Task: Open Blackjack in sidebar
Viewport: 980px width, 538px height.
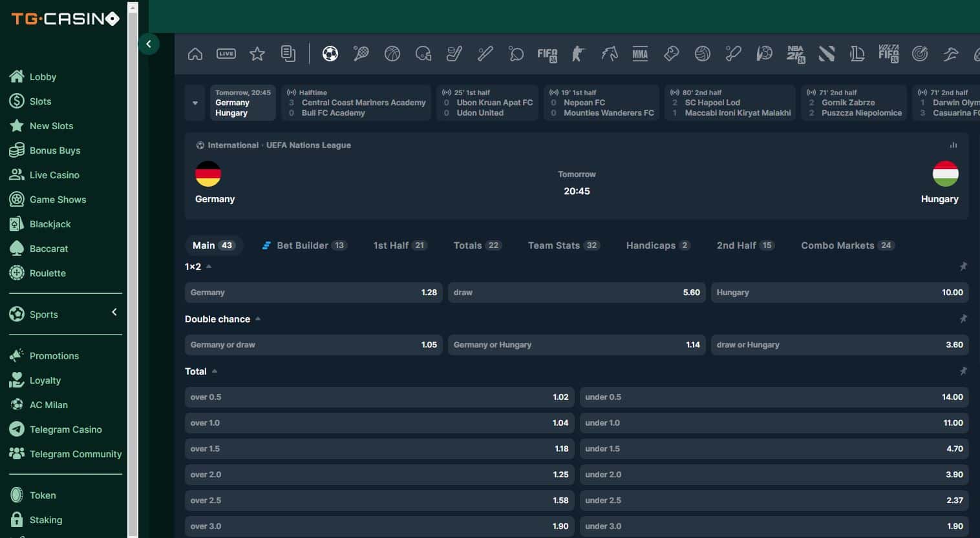Action: [50, 224]
